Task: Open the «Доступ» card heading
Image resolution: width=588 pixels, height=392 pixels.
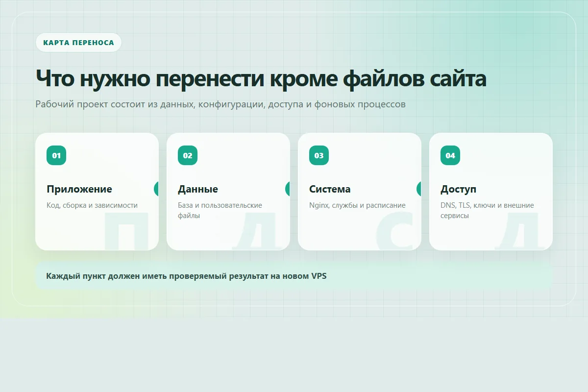Action: pos(458,189)
